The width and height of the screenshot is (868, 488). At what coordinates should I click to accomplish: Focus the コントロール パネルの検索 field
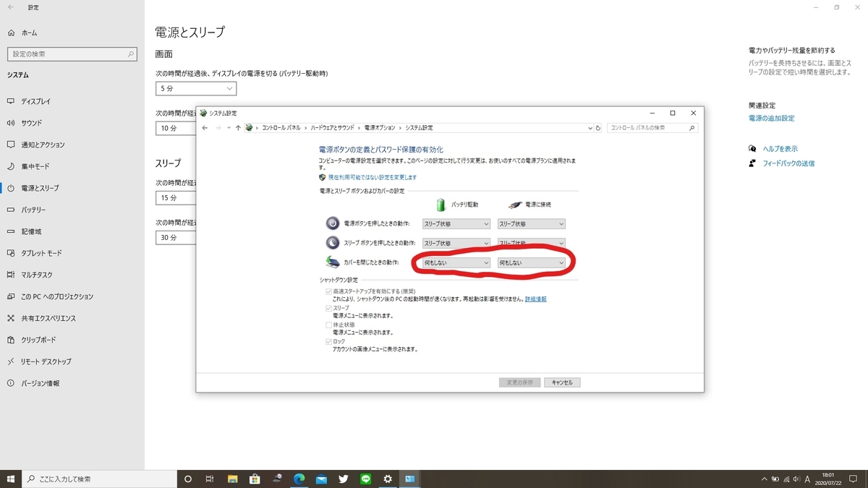coord(652,128)
